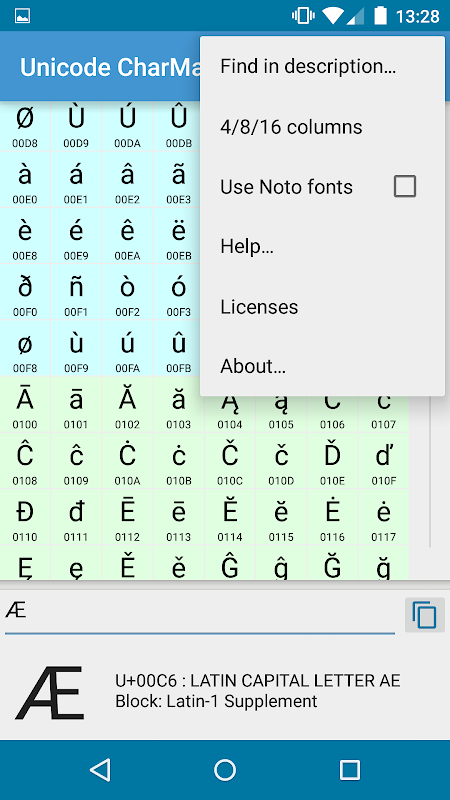Tap the Android back navigation icon

click(x=100, y=770)
